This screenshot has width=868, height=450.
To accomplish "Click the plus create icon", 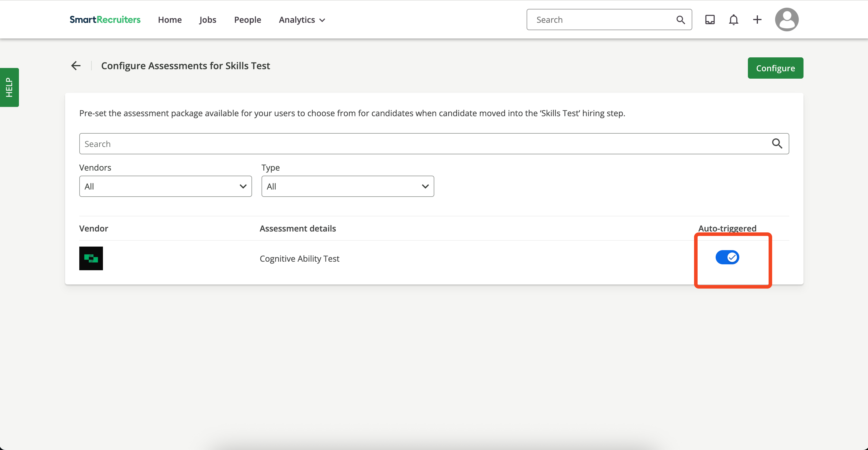I will pyautogui.click(x=757, y=20).
